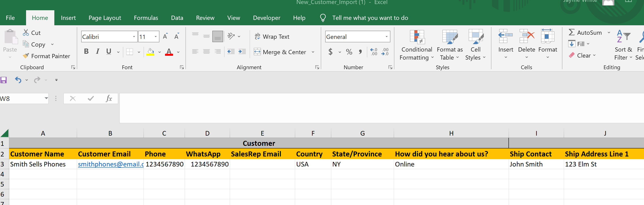644x205 pixels.
Task: Expand the Copy dropdown arrow
Action: coord(52,44)
